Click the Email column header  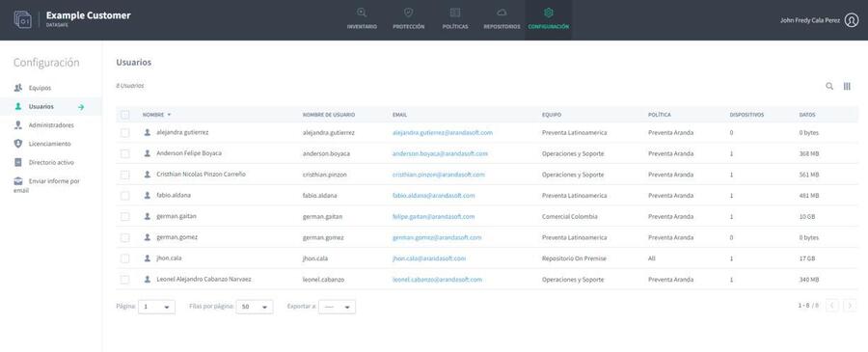(399, 115)
